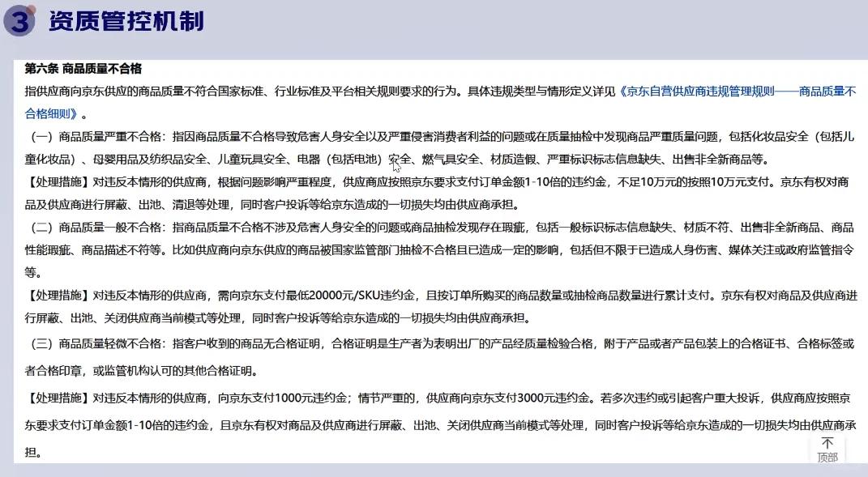Click the heading 第六条 商品质量不合格
Viewport: 868px width, 477px height.
point(83,69)
